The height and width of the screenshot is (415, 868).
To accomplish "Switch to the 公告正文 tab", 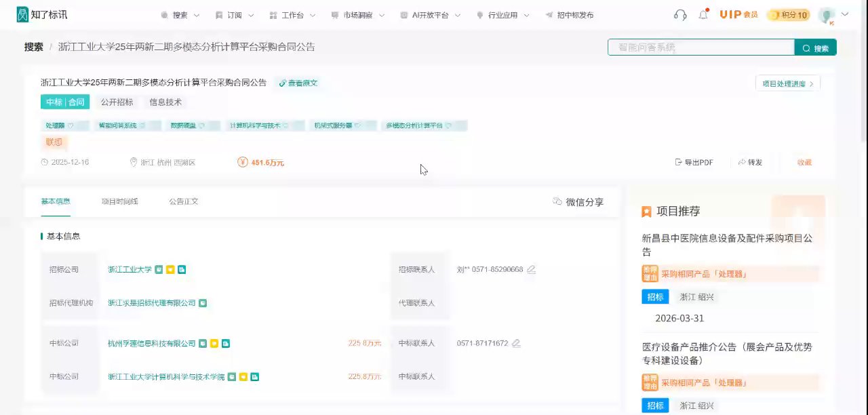I will click(x=184, y=201).
